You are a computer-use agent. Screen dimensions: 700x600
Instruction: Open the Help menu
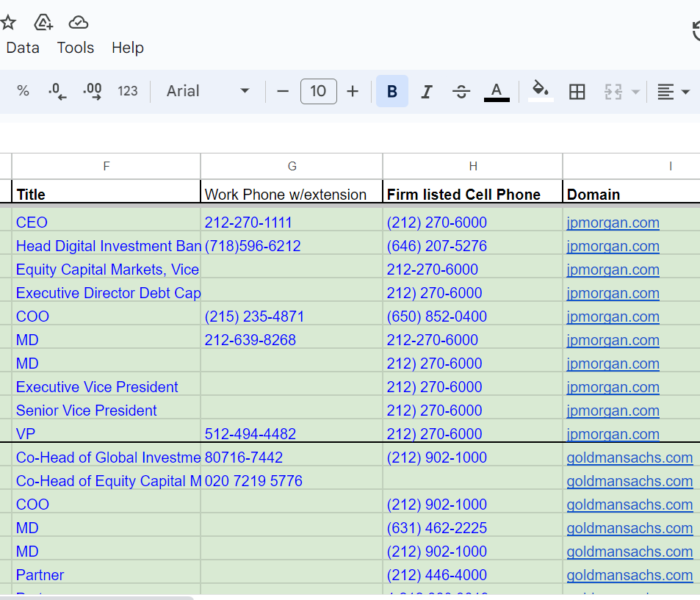coord(128,48)
